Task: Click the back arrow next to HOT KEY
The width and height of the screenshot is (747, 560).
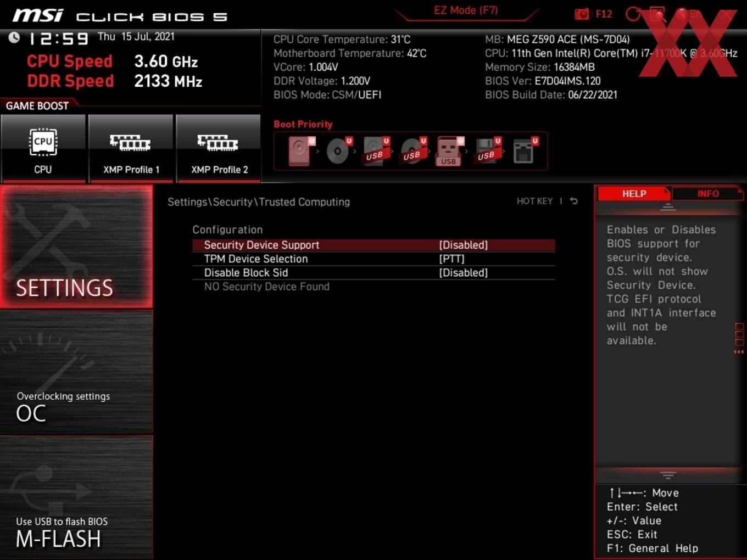Action: coord(573,201)
